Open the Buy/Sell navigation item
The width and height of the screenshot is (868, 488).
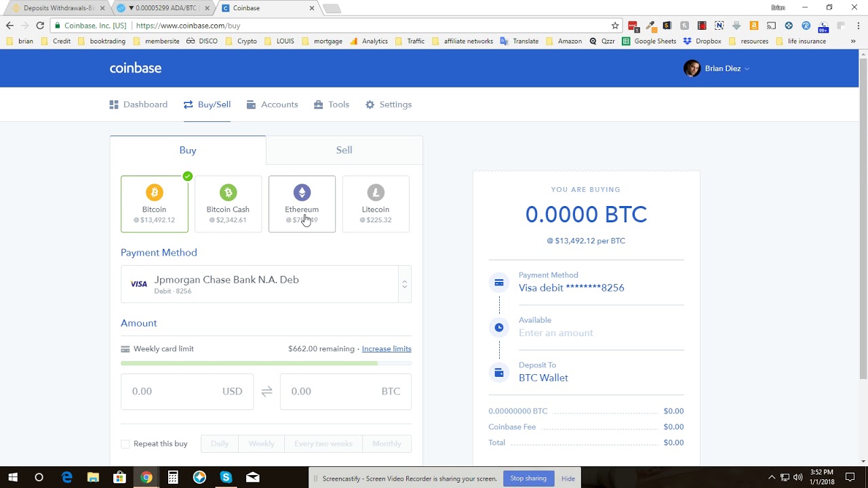coord(207,104)
